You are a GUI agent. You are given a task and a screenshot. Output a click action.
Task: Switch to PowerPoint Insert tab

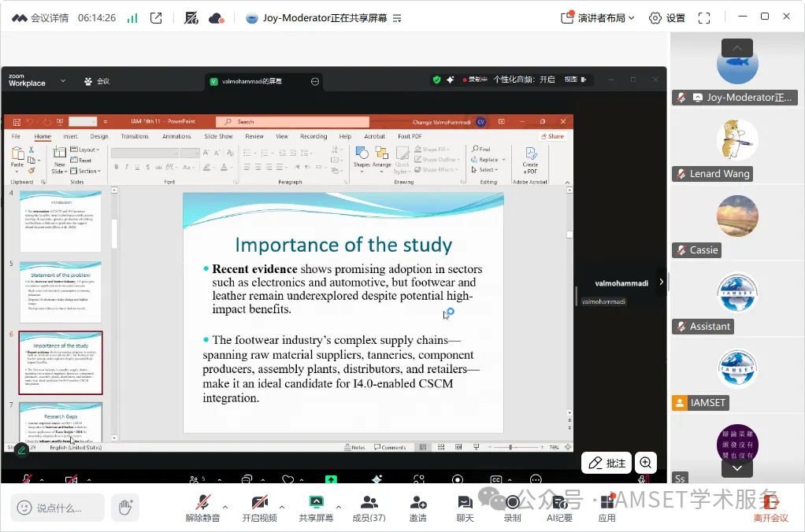point(70,136)
